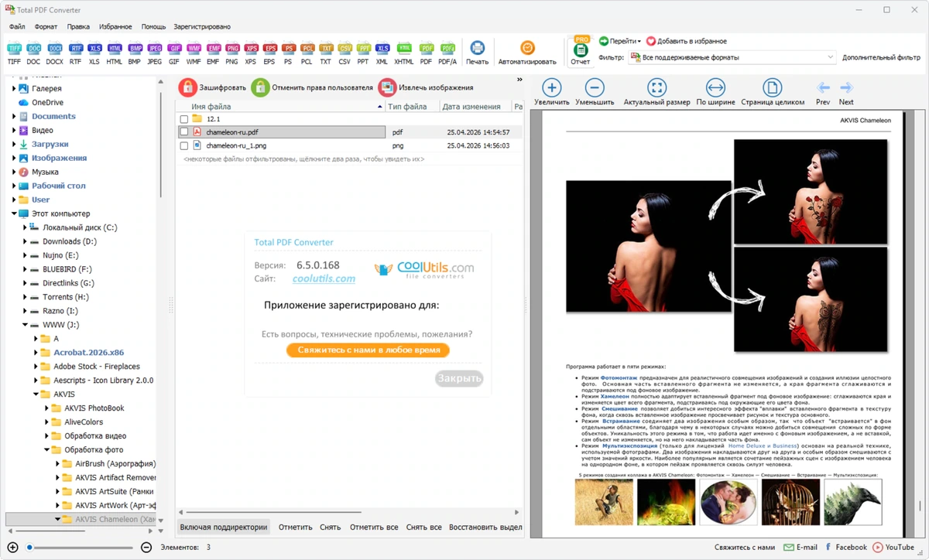Tick the checkbox for folder 12.1
Viewport: 929px width, 560px height.
click(183, 119)
